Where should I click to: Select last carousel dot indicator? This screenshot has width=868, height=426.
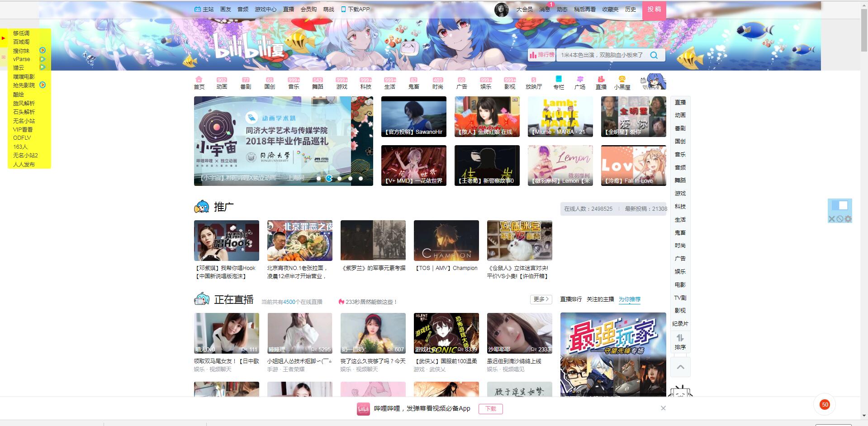(360, 179)
